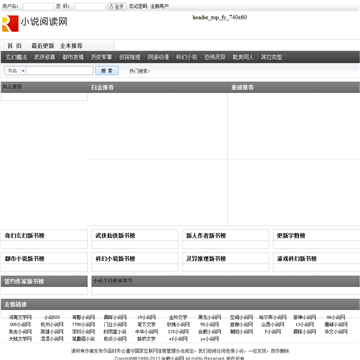Screen dimensions: 360x360
Task: Open the 科幻小说 category
Action: point(187,57)
